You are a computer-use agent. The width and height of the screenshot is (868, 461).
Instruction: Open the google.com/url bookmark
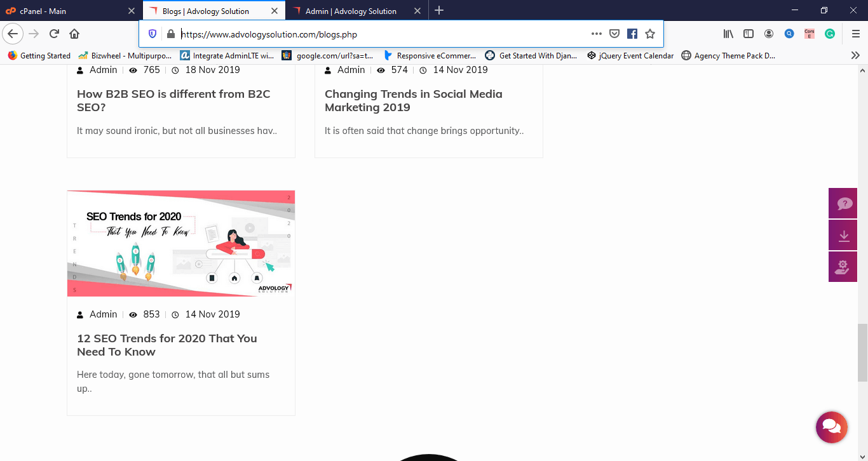tap(328, 55)
